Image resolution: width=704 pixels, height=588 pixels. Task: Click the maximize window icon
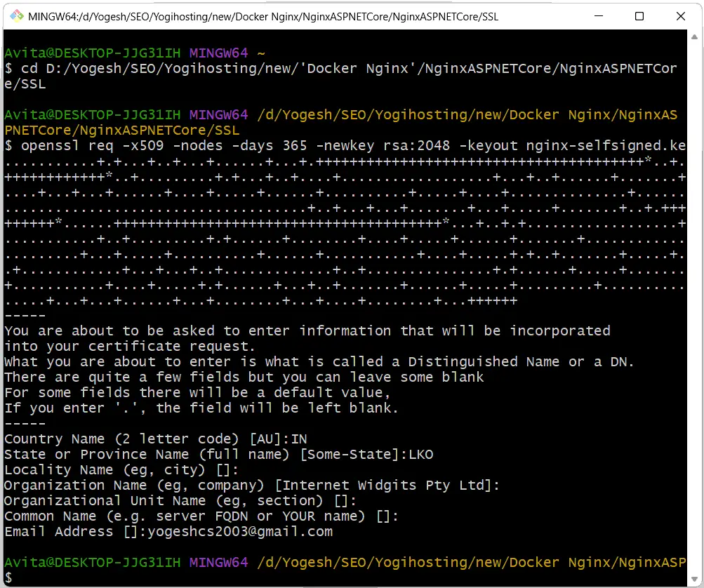(x=639, y=16)
